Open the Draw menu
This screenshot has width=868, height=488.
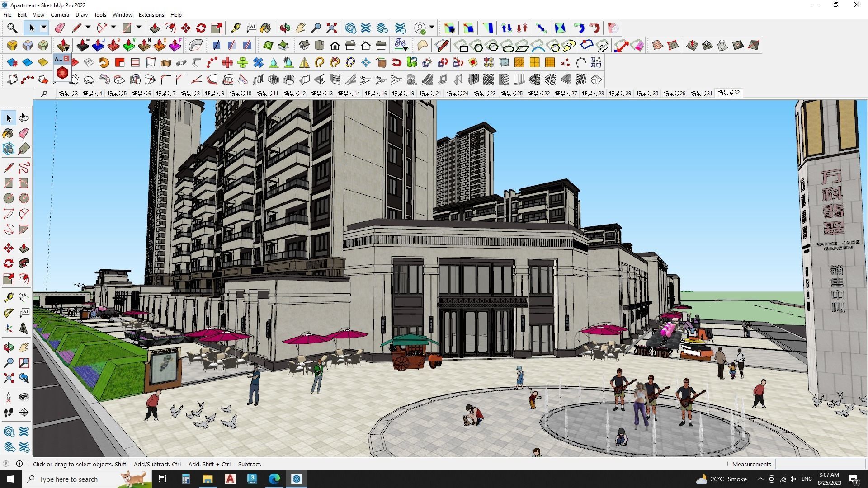pyautogui.click(x=81, y=14)
